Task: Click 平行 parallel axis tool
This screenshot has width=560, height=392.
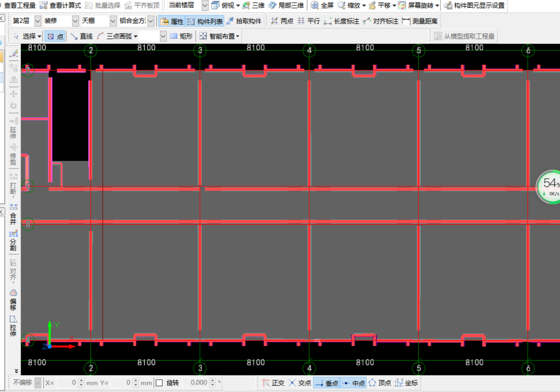Action: coord(309,21)
